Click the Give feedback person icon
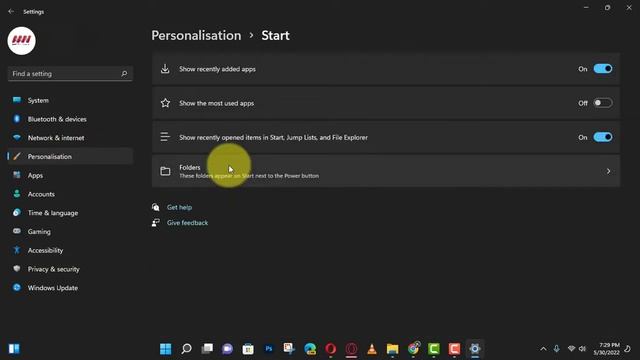 coord(156,223)
